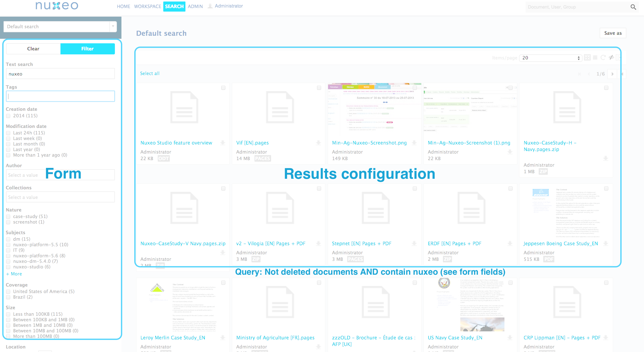This screenshot has width=644, height=352.
Task: Switch results to list view
Action: [x=595, y=58]
